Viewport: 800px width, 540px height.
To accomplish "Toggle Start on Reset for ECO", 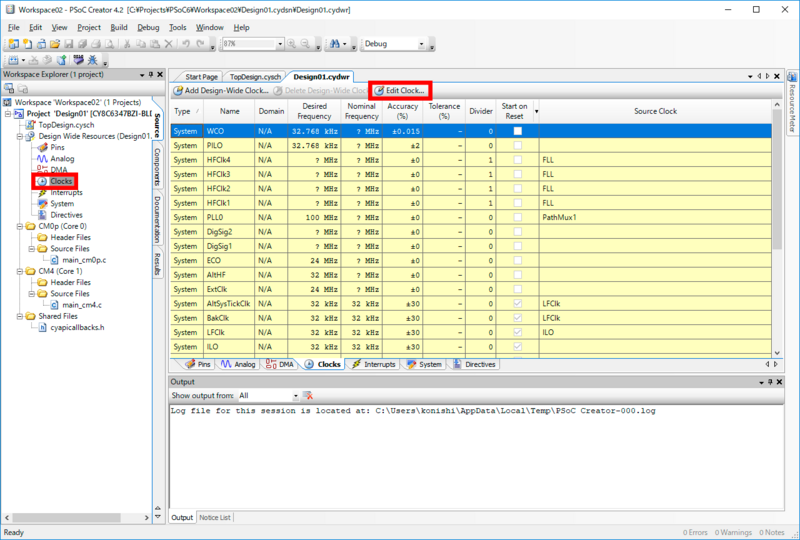I will [517, 260].
